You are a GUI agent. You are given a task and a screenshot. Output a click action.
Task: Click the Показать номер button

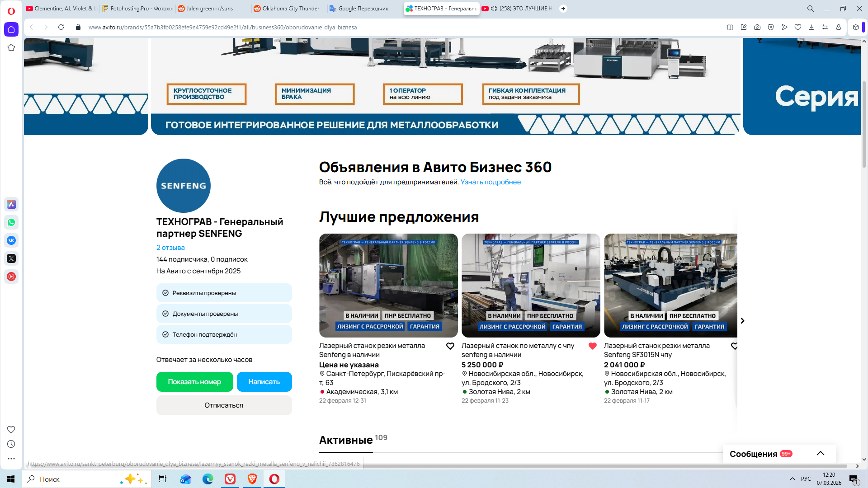coord(194,382)
